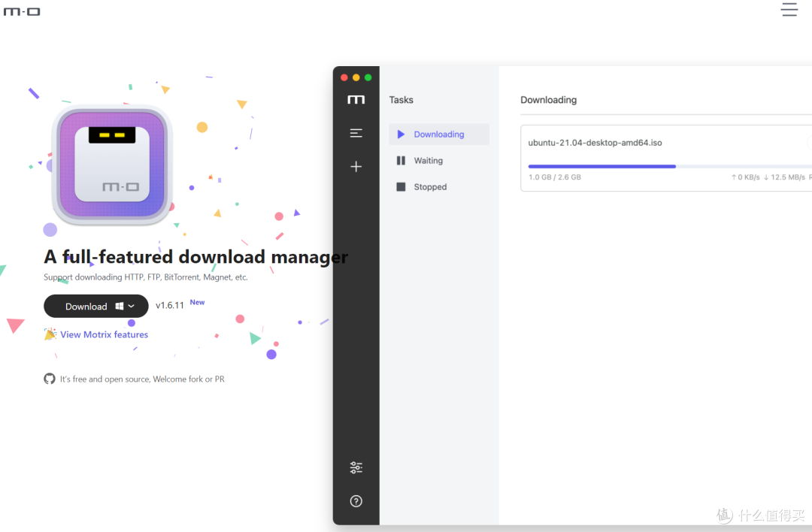812x532 pixels.
Task: Click the Windows logo on Download button
Action: pyautogui.click(x=119, y=307)
